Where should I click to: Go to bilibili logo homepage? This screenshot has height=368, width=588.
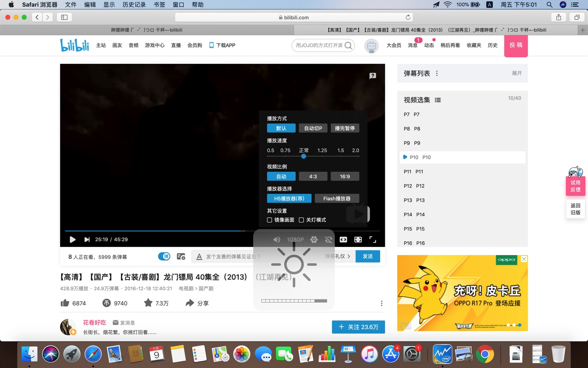75,45
